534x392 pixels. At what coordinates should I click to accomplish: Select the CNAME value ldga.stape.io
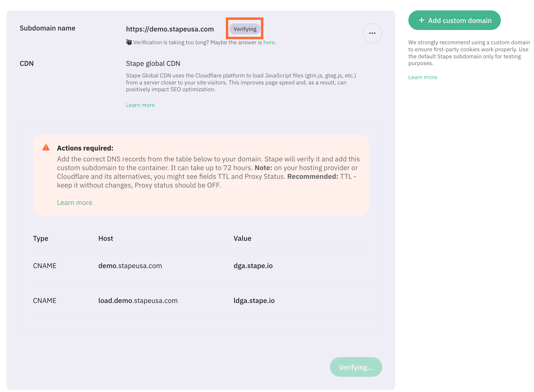[254, 300]
